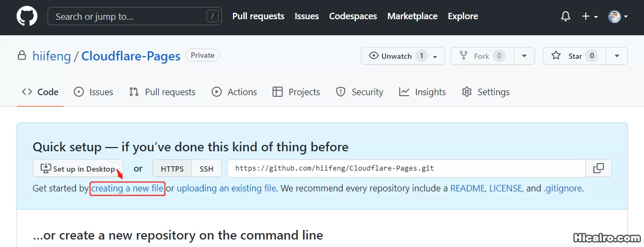Switch to the repository Pull requests tab
This screenshot has width=644, height=247.
click(x=162, y=92)
